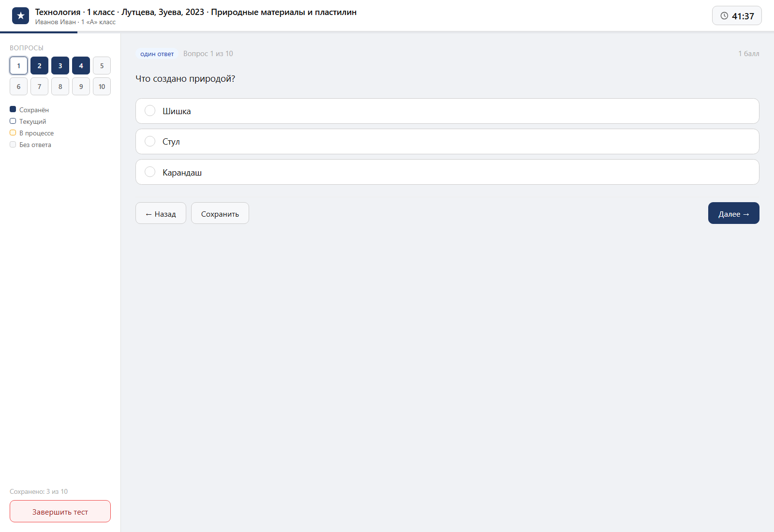Jump to question 6

tap(18, 87)
